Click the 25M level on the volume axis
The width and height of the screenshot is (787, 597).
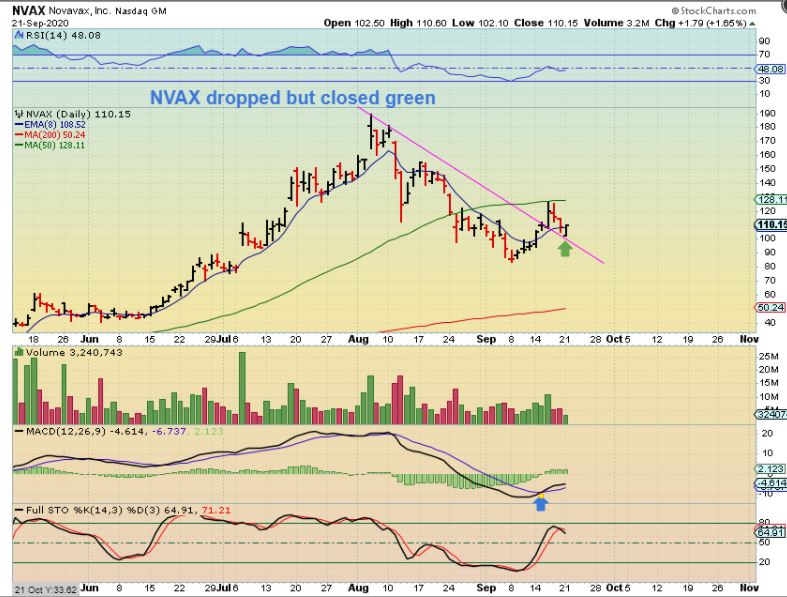[769, 356]
